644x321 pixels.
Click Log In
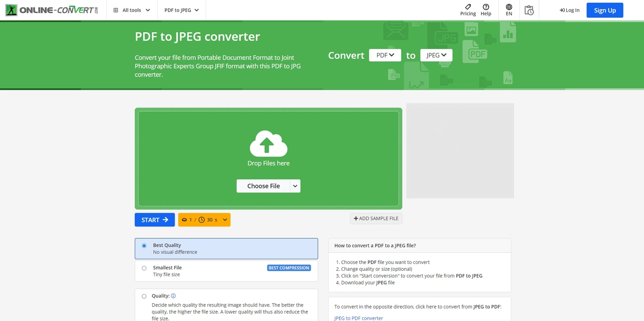[570, 10]
